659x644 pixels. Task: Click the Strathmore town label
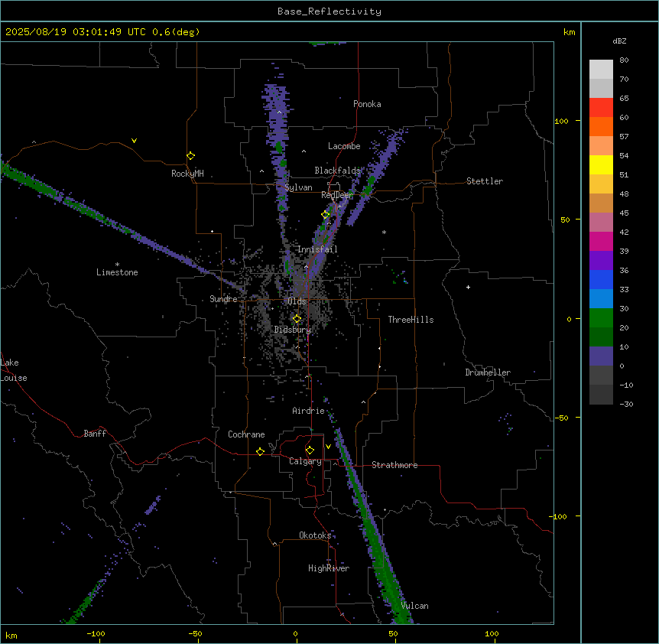tap(394, 465)
